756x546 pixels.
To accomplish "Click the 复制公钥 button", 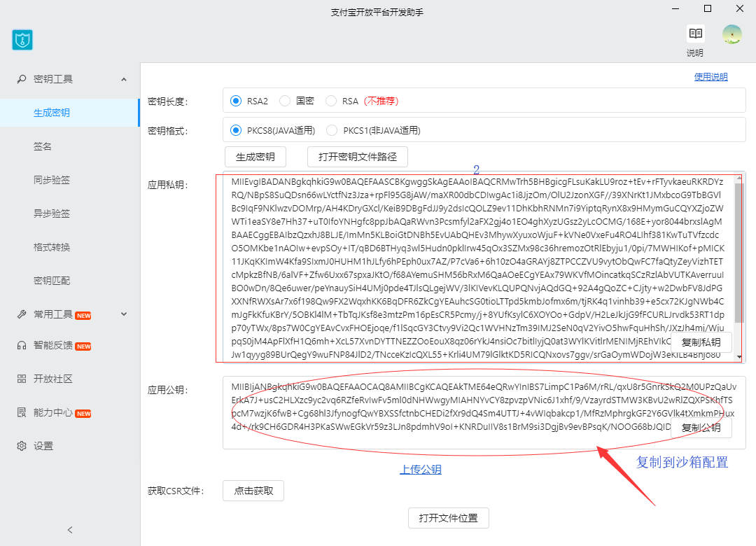I will pos(701,428).
